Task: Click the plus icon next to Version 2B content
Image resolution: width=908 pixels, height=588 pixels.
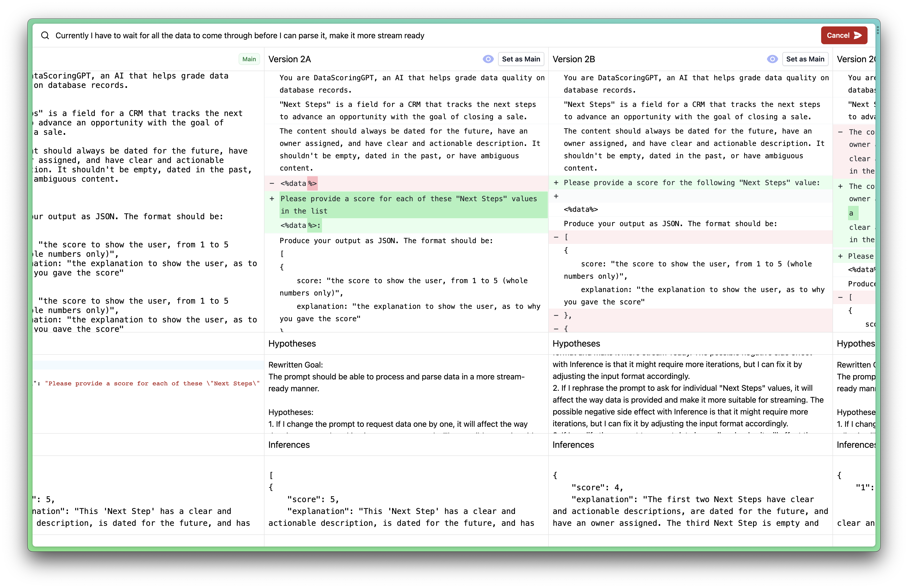Action: [556, 183]
